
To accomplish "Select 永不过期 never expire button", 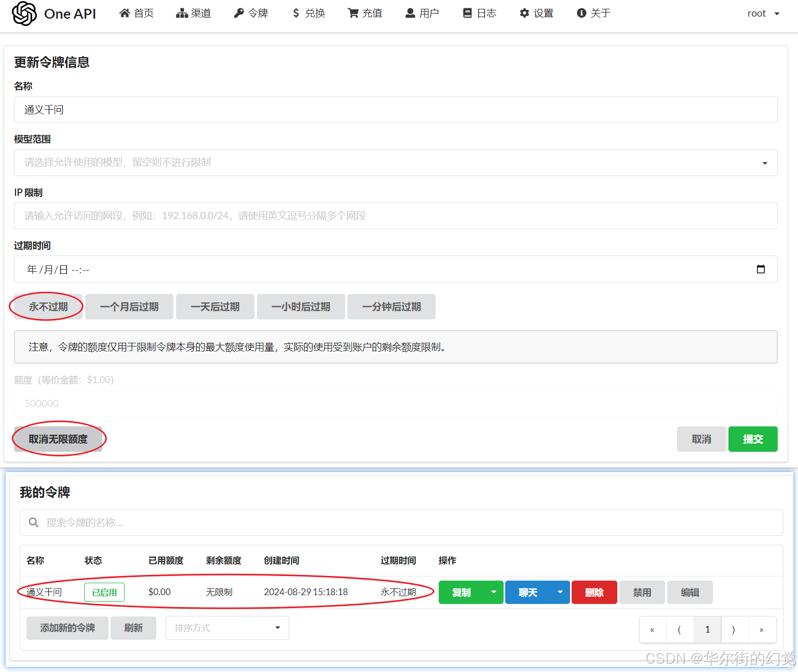I will [x=48, y=307].
